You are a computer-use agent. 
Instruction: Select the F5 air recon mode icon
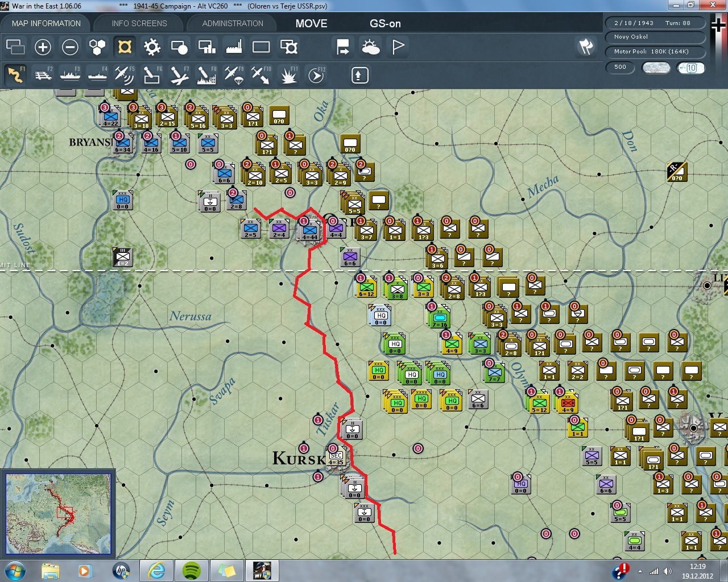point(125,75)
